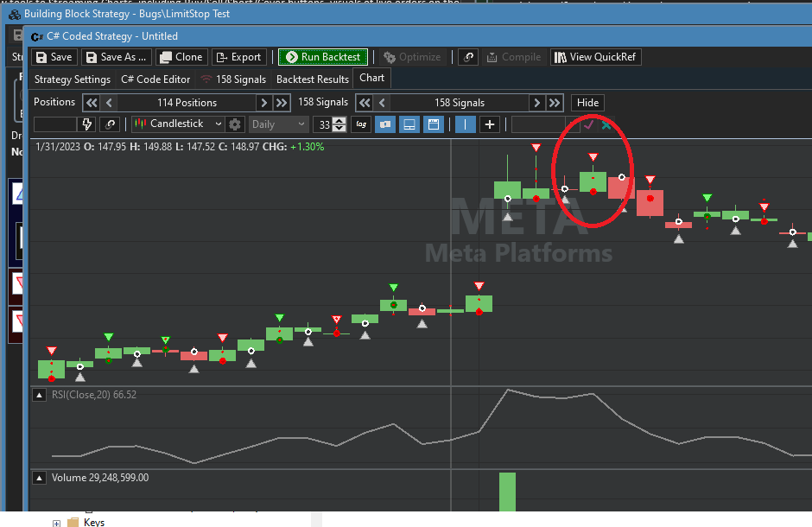Collapse the RSI(Close,20) pane
This screenshot has width=812, height=527.
coord(39,395)
